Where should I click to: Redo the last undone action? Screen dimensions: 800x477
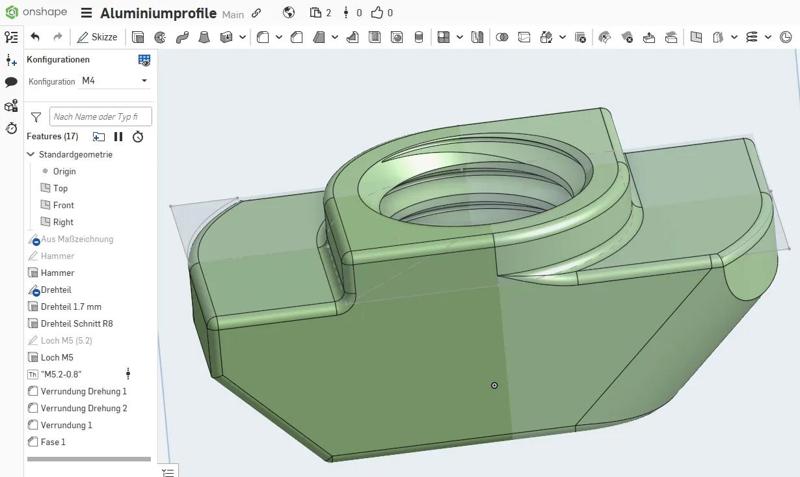point(58,37)
